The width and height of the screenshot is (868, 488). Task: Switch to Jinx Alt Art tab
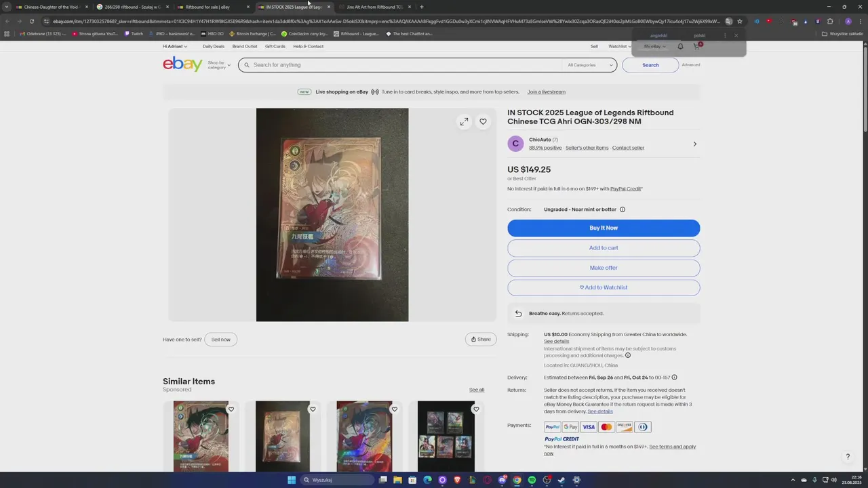[x=375, y=7]
